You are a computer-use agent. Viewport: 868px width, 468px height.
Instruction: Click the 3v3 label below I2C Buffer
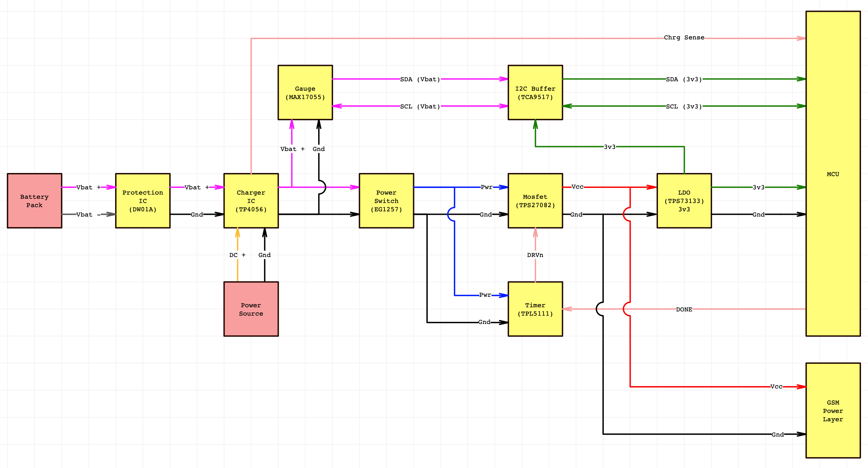point(610,147)
